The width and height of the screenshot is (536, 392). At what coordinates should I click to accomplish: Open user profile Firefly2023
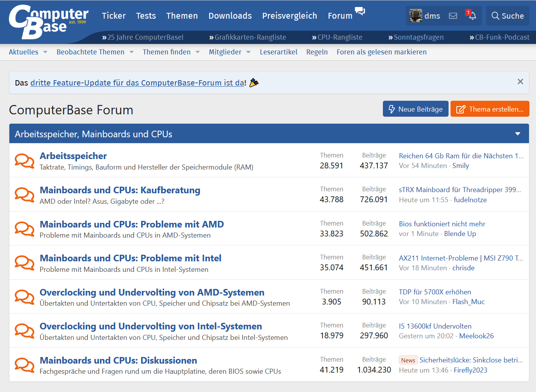click(470, 370)
